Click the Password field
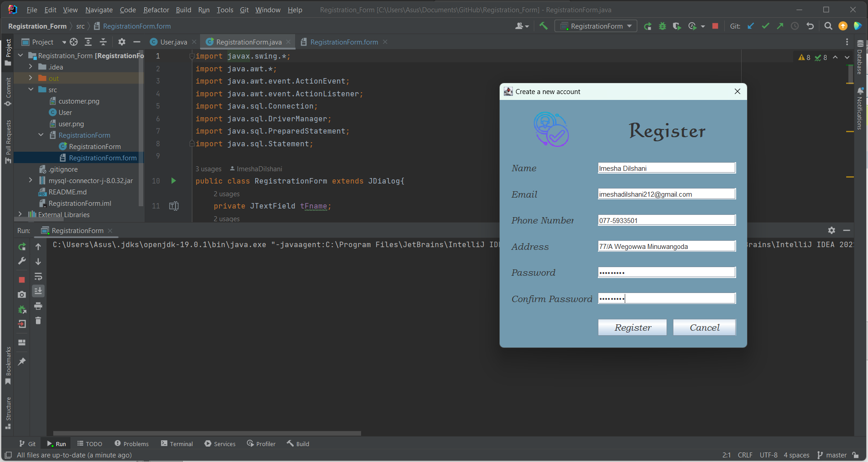The width and height of the screenshot is (868, 462). (x=667, y=273)
